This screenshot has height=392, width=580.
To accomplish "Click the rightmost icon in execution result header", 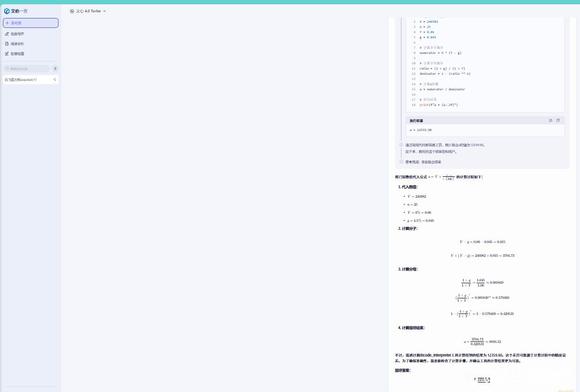I will [x=558, y=121].
